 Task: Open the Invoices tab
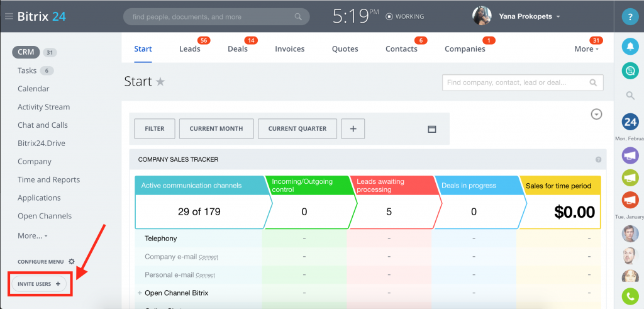coord(289,49)
